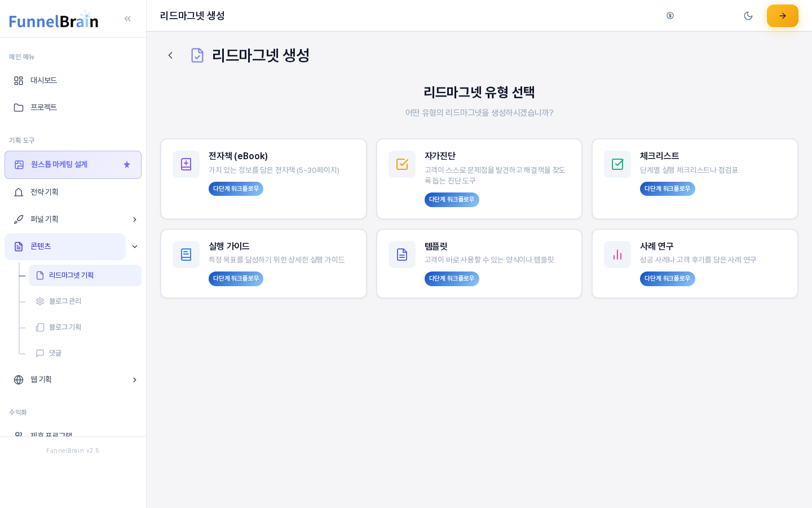The width and height of the screenshot is (812, 508).
Task: Click 다단계 워크플로우 badge on 템플릿 card
Action: (452, 279)
